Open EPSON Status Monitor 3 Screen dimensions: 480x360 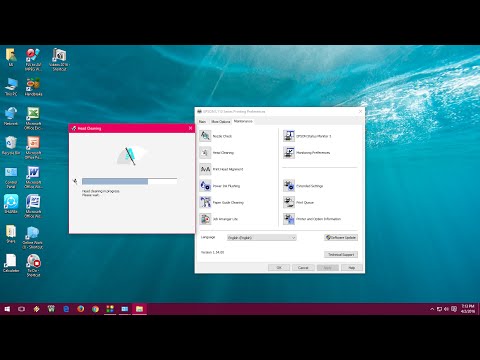click(x=289, y=136)
